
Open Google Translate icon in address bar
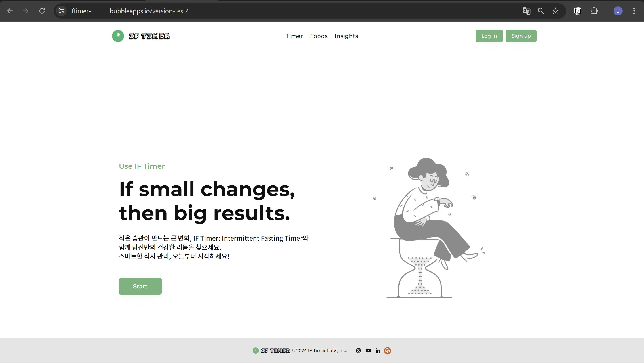click(527, 11)
